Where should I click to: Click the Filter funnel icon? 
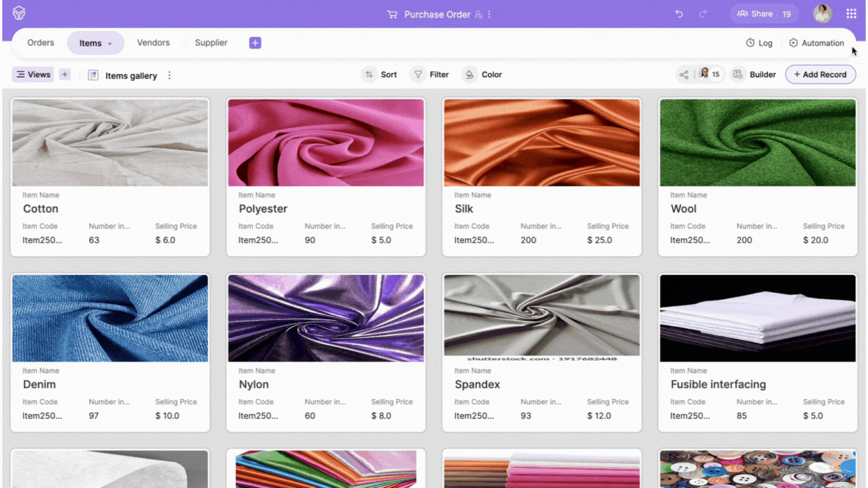coord(418,74)
